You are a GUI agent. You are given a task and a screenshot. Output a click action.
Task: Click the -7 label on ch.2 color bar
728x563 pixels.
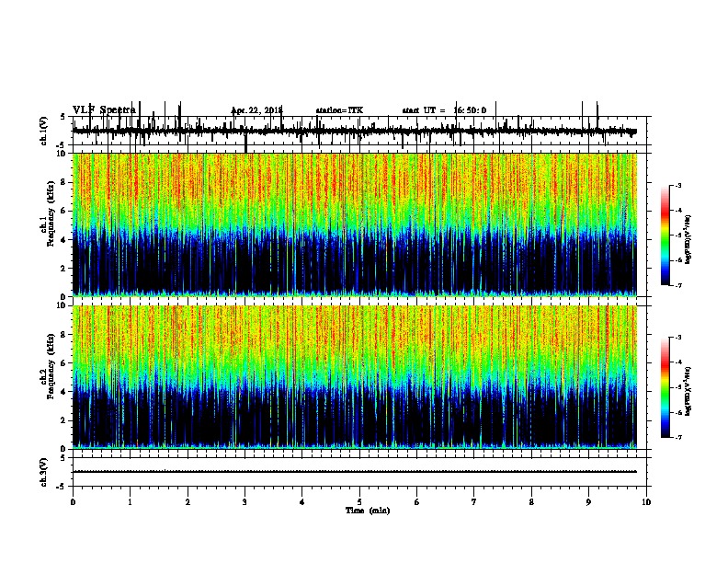pos(678,437)
